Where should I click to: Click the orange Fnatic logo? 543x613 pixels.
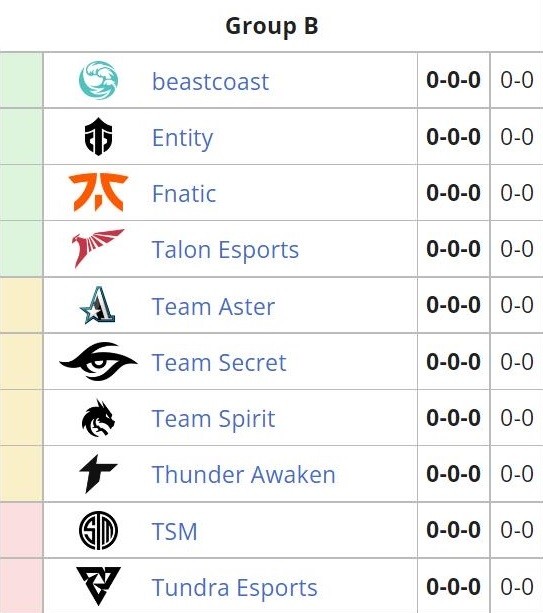click(x=98, y=193)
